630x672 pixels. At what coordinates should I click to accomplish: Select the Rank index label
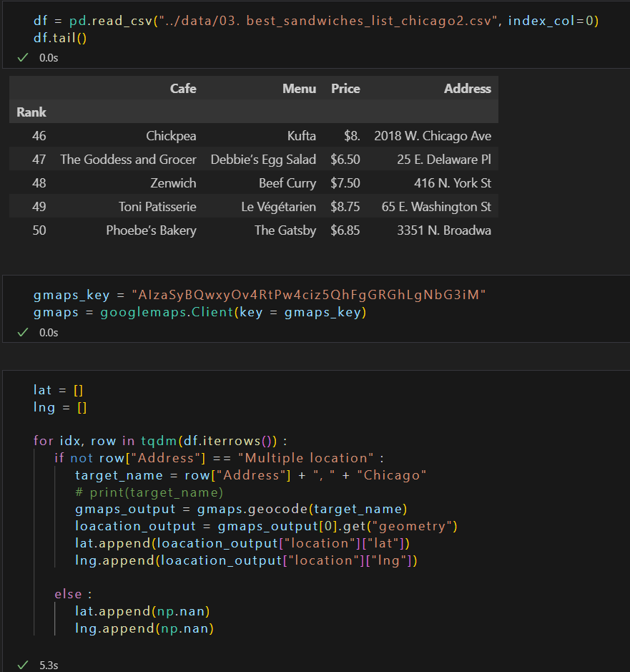[31, 112]
